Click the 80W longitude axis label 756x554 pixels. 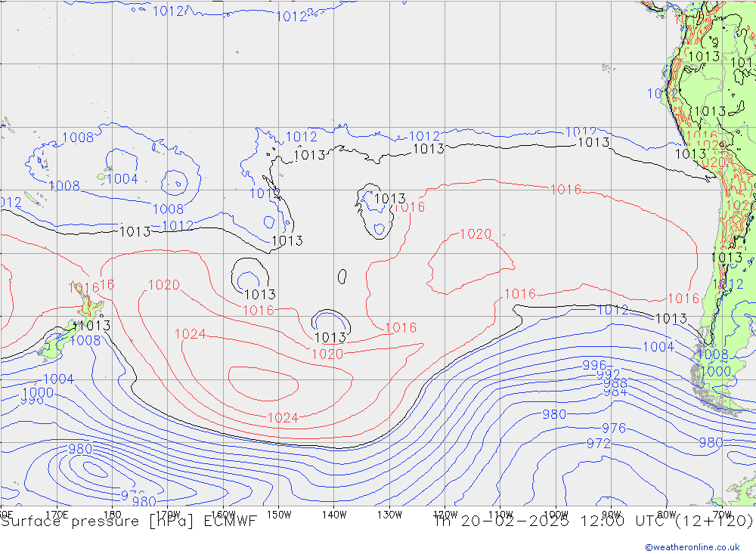[x=667, y=515]
